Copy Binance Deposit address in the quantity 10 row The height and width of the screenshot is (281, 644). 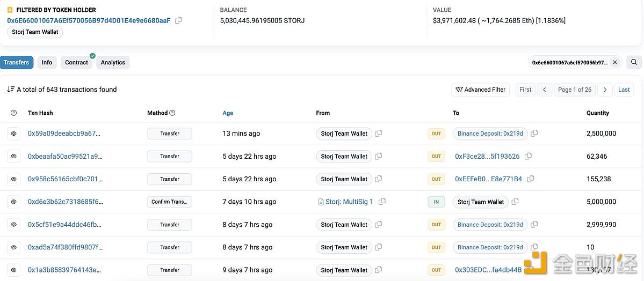point(534,247)
